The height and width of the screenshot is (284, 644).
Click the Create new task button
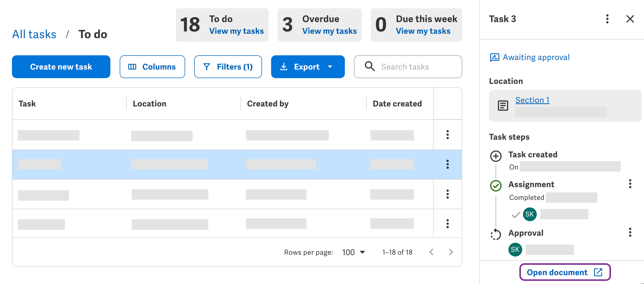click(61, 67)
